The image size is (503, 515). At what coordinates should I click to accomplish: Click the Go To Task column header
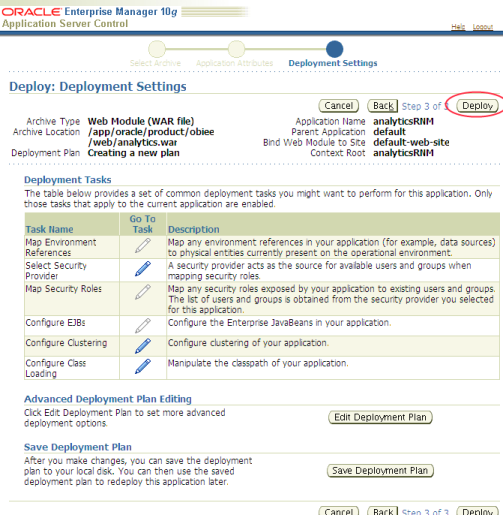[x=143, y=224]
